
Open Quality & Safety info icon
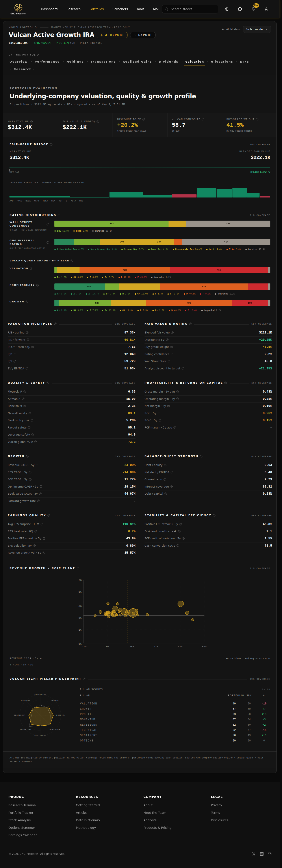(x=48, y=383)
